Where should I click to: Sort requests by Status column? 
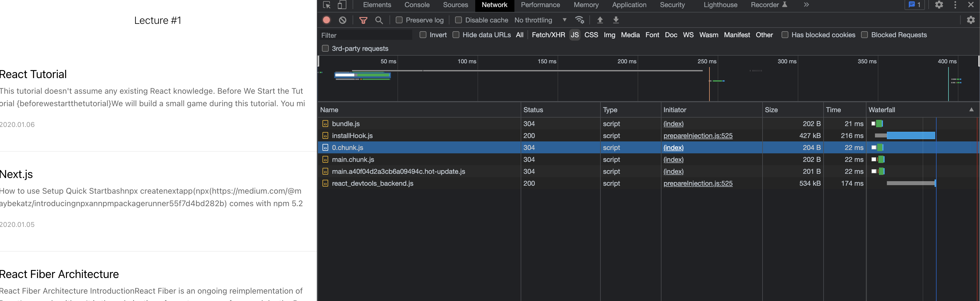pos(560,110)
